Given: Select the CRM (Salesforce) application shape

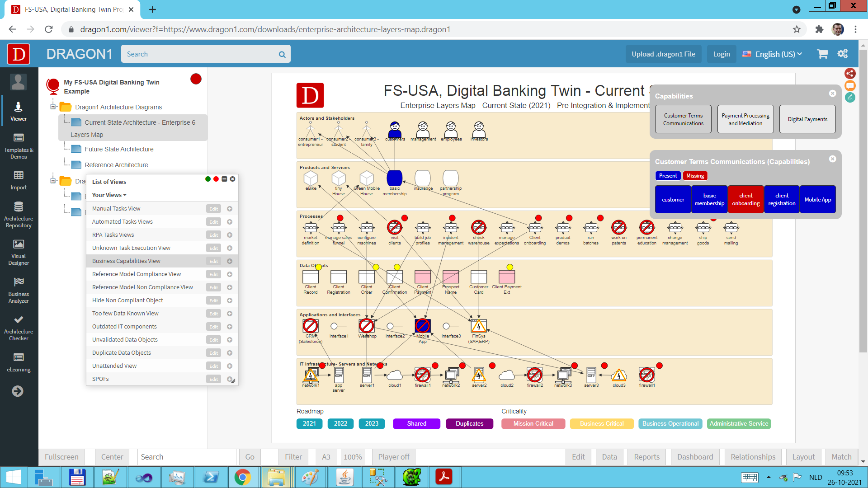Looking at the screenshot, I should click(x=311, y=326).
